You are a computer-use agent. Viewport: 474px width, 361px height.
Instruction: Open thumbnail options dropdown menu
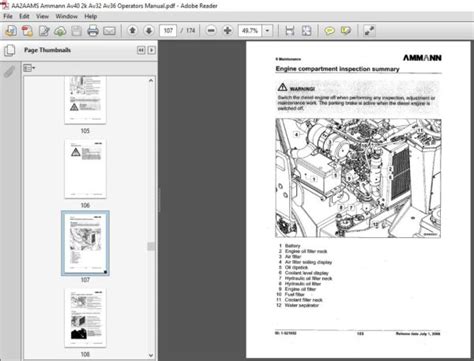click(x=29, y=68)
